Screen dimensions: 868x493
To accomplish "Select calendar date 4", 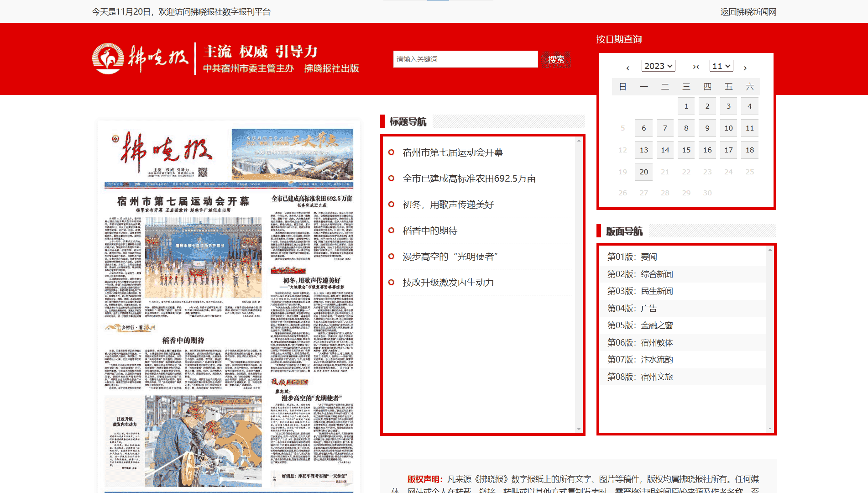I will [x=750, y=106].
